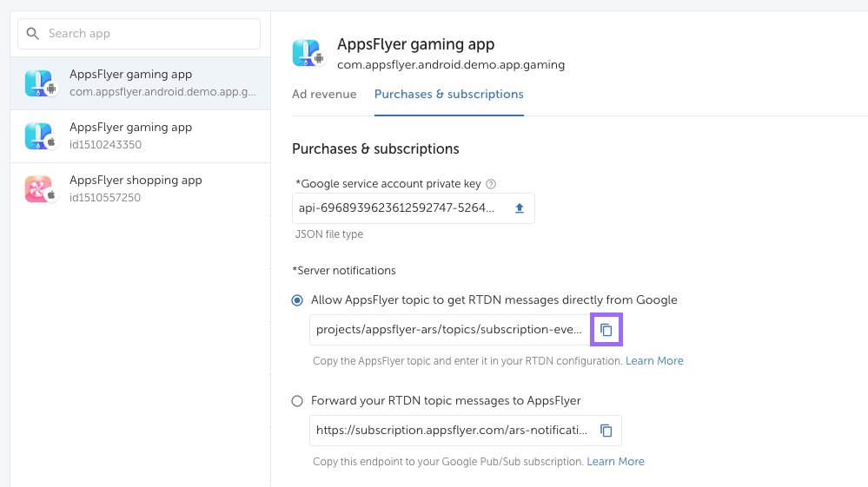
Task: Open Learn More link for AppsFlyer topic
Action: (654, 361)
